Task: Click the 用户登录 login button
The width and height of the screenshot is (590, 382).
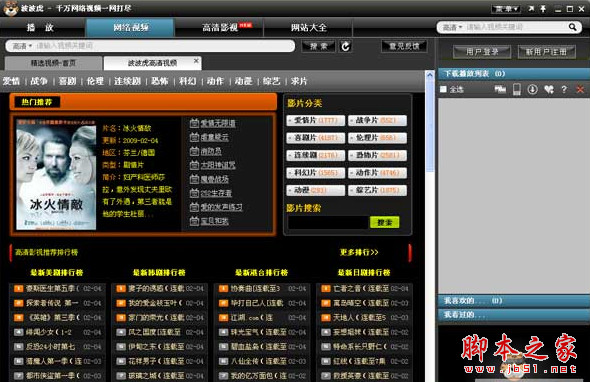Action: tap(482, 52)
